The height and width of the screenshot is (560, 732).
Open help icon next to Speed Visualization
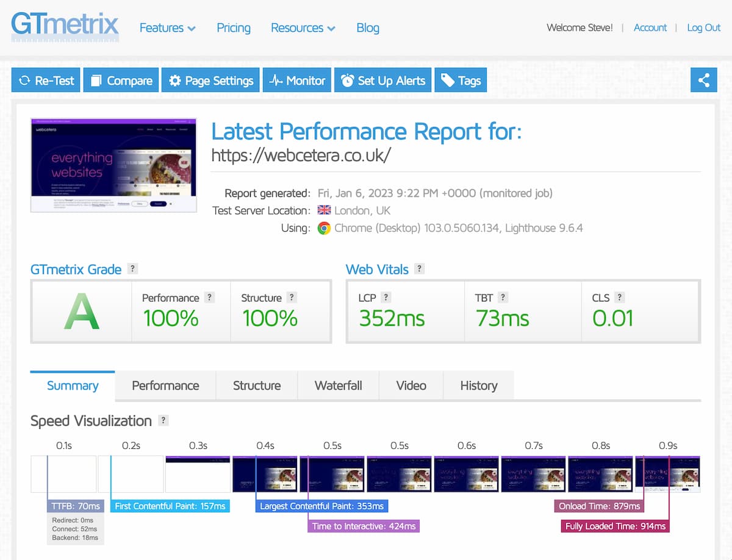pos(163,420)
